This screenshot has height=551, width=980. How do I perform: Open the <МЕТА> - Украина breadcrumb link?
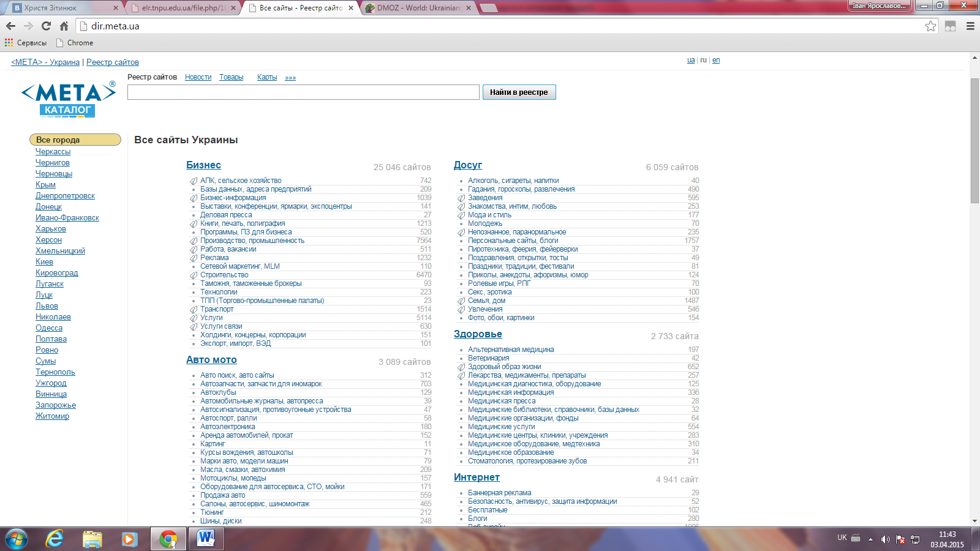pos(45,62)
